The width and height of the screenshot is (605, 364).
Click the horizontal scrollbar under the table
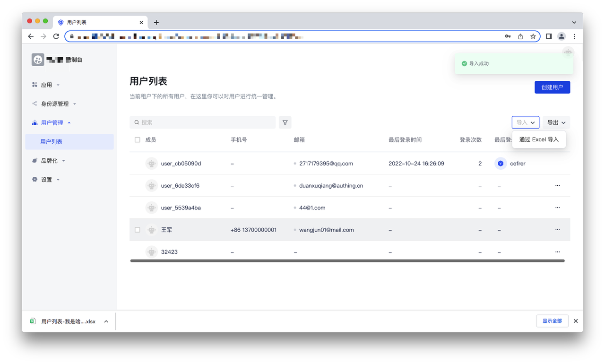[x=347, y=260]
